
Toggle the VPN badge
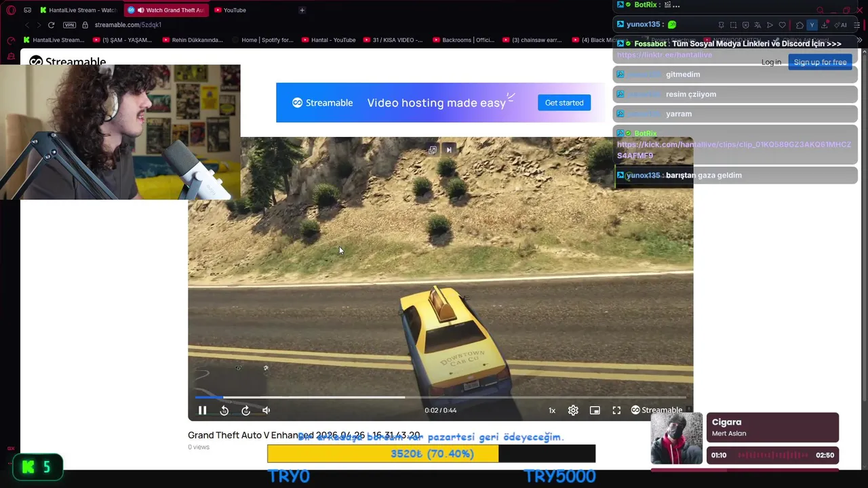pos(69,25)
